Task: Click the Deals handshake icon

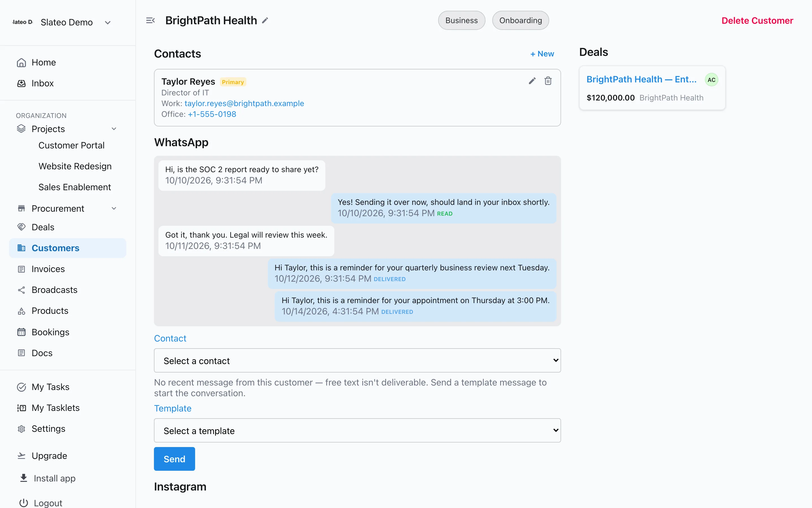Action: (x=21, y=227)
